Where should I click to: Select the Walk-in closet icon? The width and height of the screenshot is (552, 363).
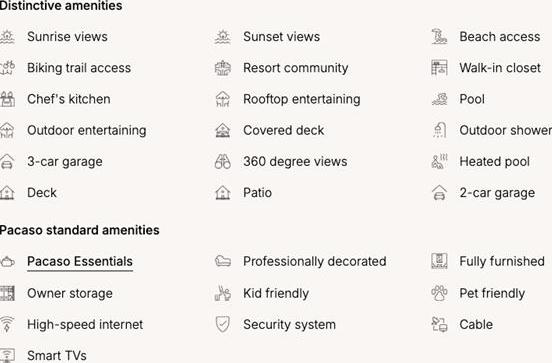click(x=439, y=68)
